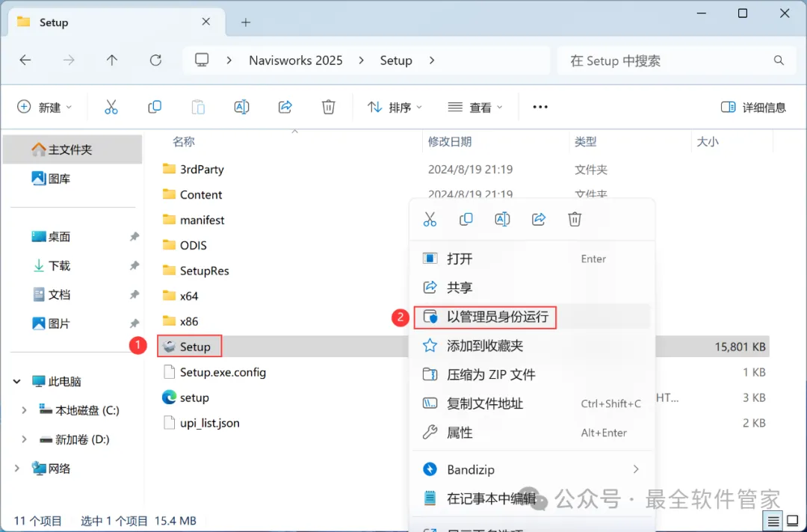Click the Cut icon in the context menu
The image size is (807, 532).
[430, 219]
